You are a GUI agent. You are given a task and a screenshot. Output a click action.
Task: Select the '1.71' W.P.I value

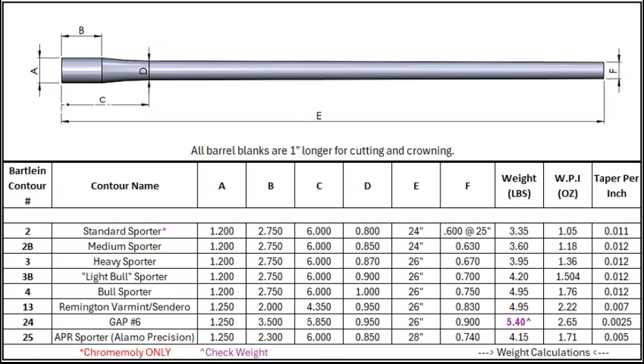[567, 337]
